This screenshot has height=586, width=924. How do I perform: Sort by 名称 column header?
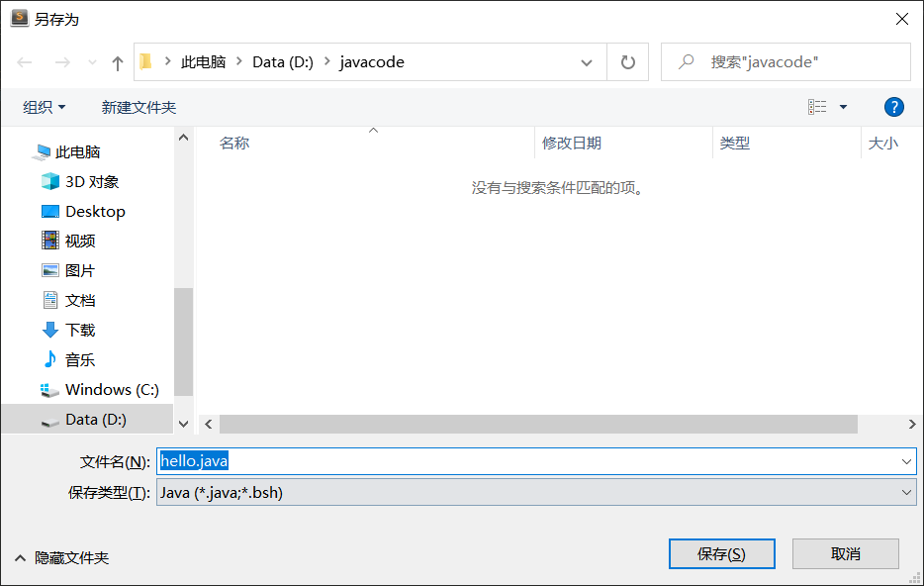point(233,143)
